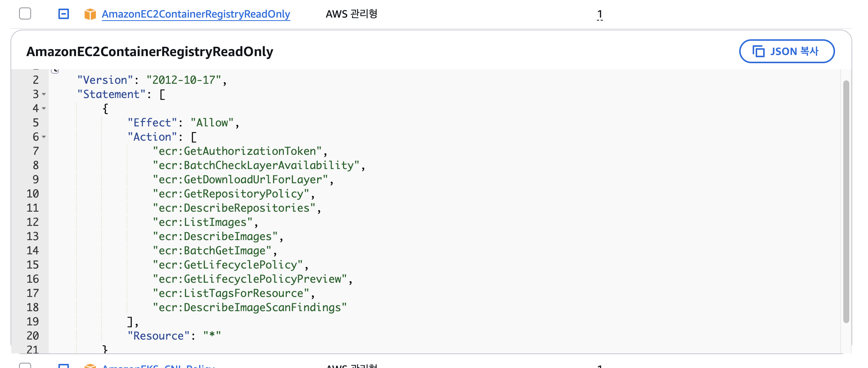Check the AmazonEC2ContainerRegistryReadOnly policy checkbox

(25, 14)
